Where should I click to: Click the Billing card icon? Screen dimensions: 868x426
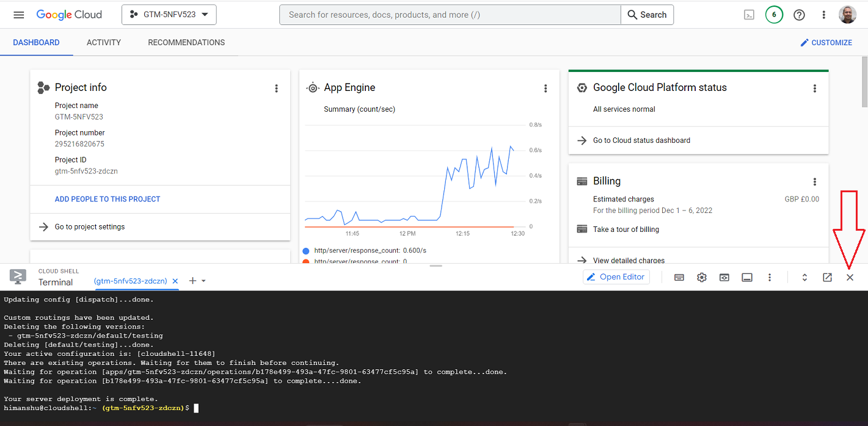tap(582, 181)
